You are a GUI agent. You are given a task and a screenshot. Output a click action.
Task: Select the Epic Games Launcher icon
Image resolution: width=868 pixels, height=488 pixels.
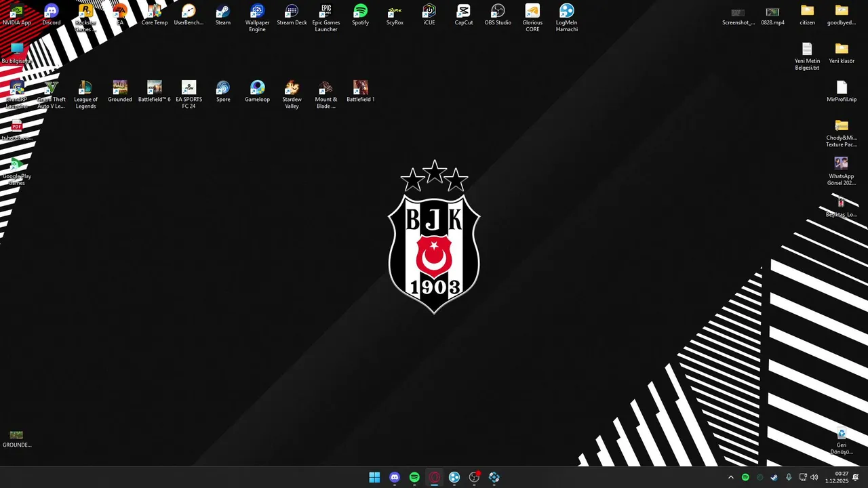tap(326, 18)
